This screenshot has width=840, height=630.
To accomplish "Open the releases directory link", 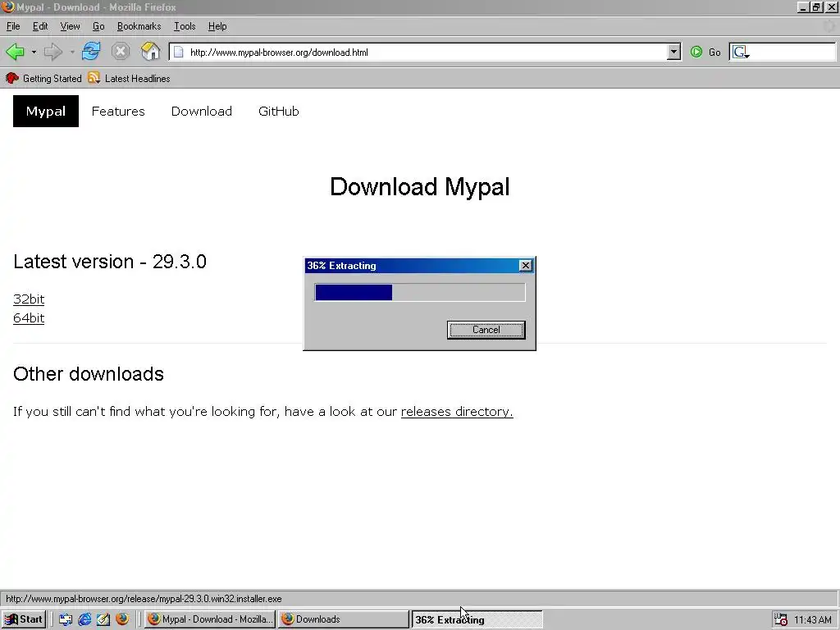I will [457, 412].
